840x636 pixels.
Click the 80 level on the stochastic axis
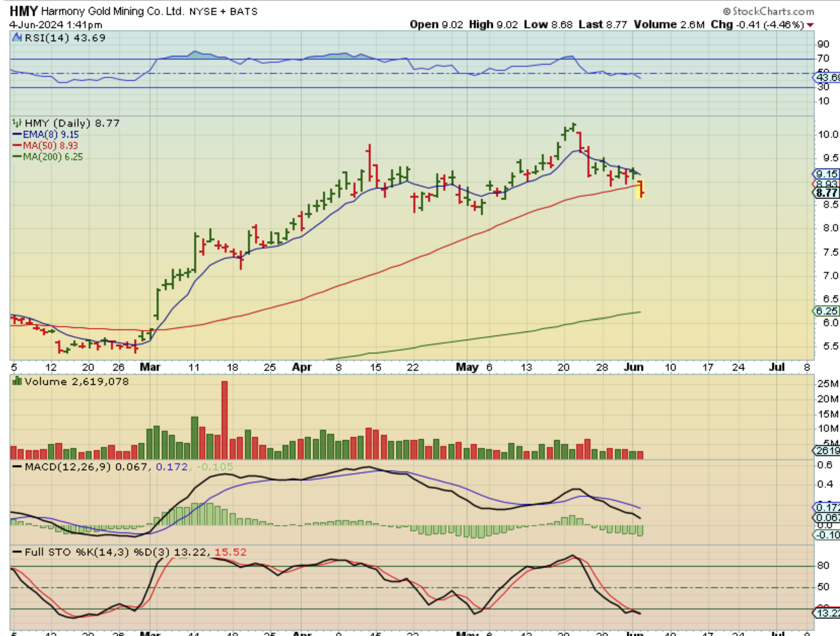(x=823, y=566)
